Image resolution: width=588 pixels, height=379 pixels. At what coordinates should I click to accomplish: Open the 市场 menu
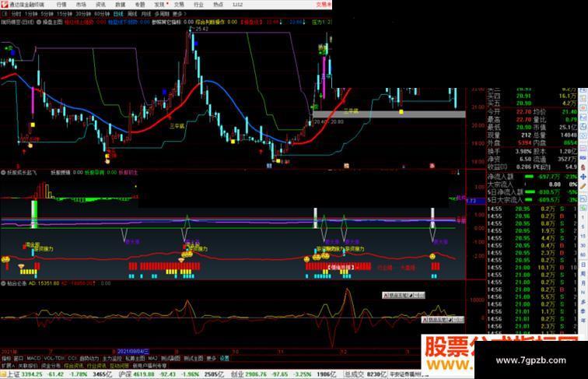coord(81,5)
